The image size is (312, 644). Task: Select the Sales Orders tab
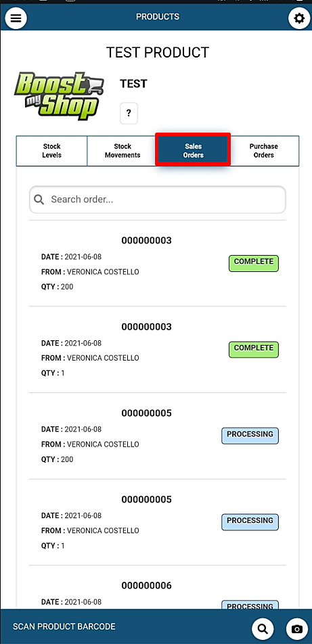point(193,150)
